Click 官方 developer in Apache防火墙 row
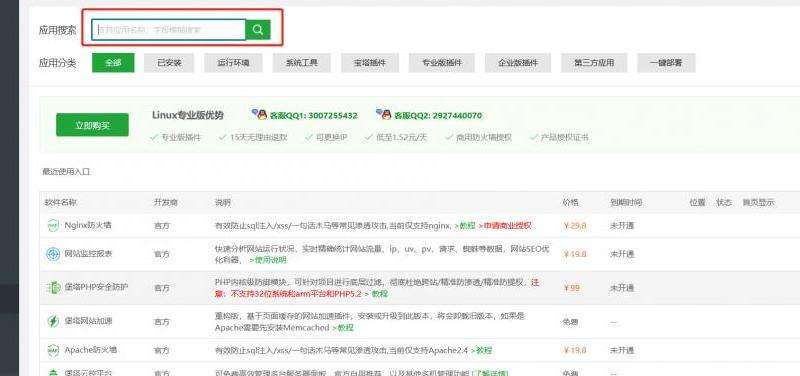Image resolution: width=800 pixels, height=376 pixels. pyautogui.click(x=161, y=350)
